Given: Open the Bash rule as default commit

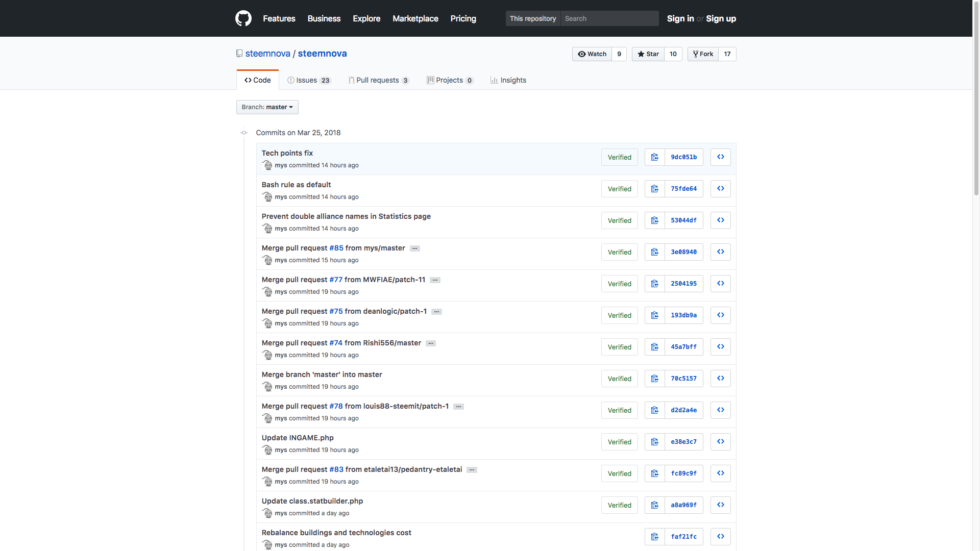Looking at the screenshot, I should click(296, 185).
